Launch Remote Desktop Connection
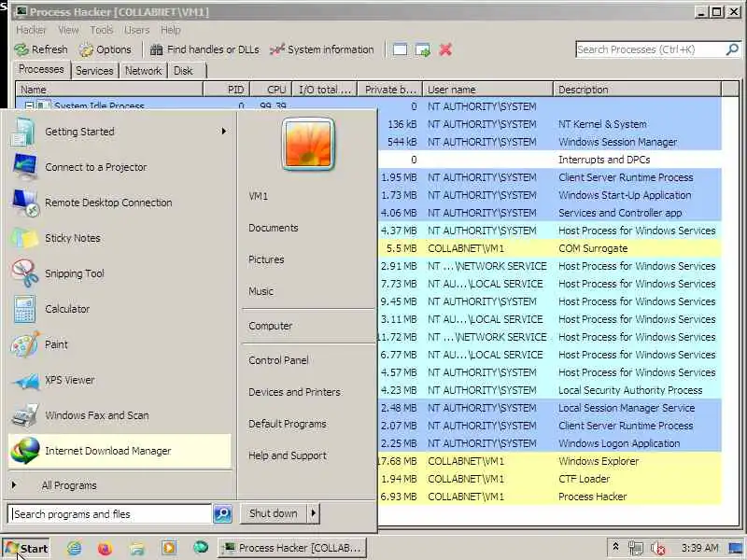This screenshot has height=560, width=747. pos(120,203)
